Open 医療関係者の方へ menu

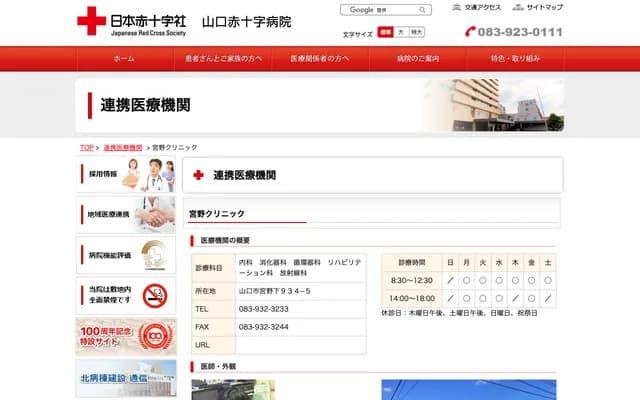(x=320, y=59)
